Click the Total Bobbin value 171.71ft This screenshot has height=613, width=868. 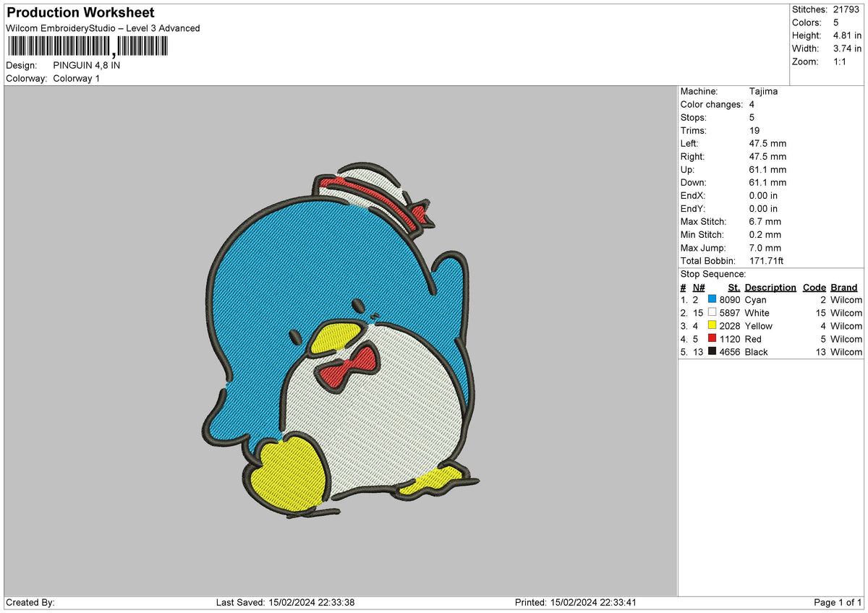[767, 260]
